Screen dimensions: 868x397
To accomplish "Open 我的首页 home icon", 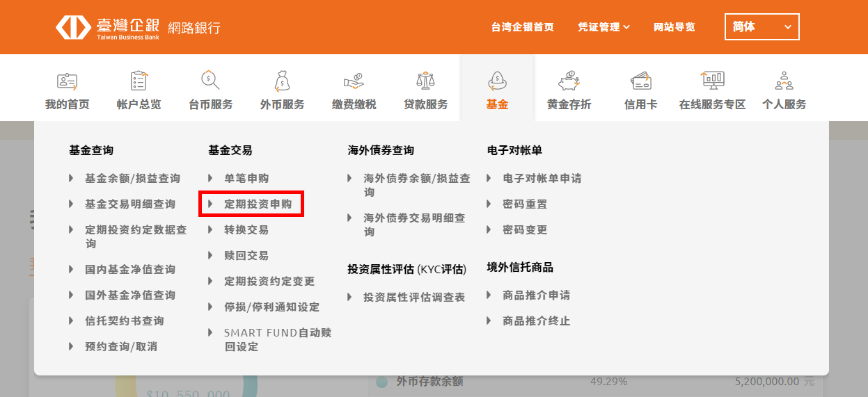I will [68, 81].
